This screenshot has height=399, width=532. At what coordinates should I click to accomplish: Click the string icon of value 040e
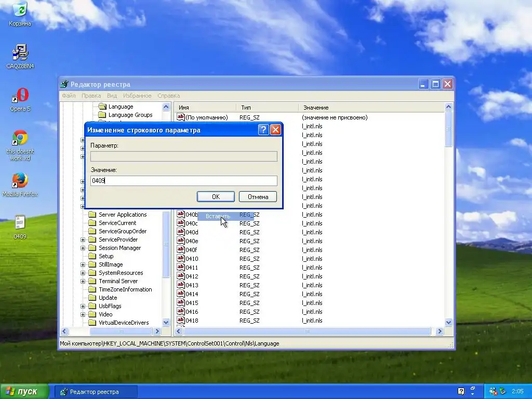point(181,241)
